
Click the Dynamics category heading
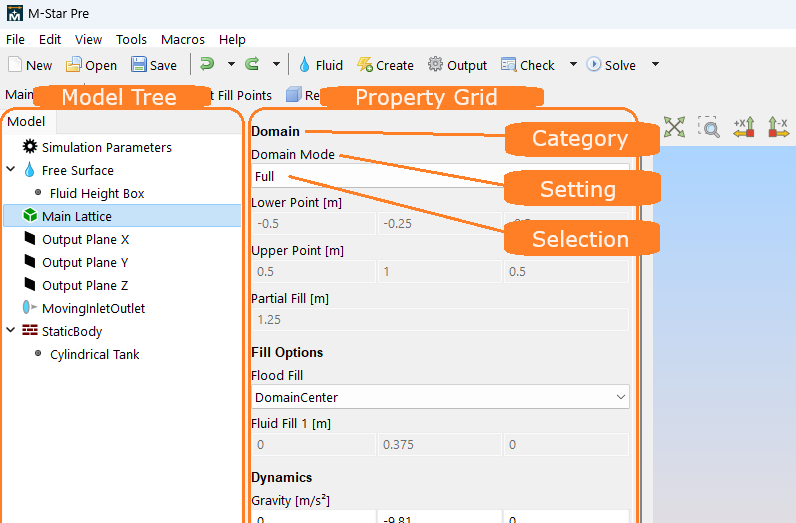(281, 477)
